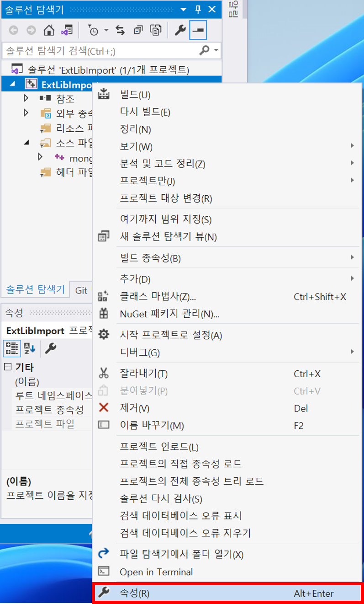The width and height of the screenshot is (364, 604).
Task: Select 시작 프로젝트로 설정(A) with gear icon
Action: [226, 335]
